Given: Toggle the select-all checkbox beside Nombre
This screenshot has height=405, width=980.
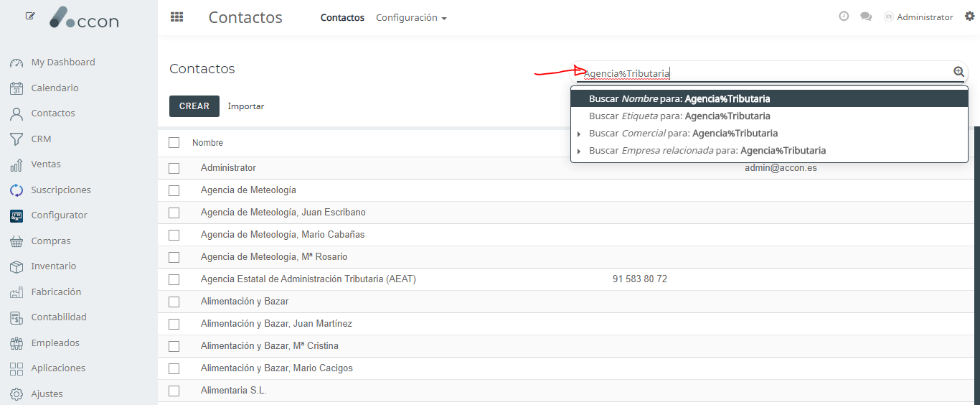Looking at the screenshot, I should click(x=174, y=143).
